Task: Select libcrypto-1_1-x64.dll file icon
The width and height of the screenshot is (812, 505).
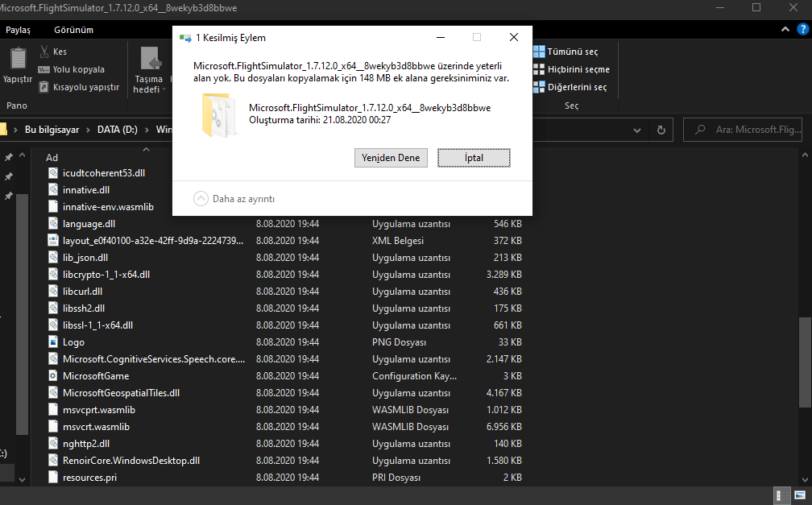Action: [53, 275]
